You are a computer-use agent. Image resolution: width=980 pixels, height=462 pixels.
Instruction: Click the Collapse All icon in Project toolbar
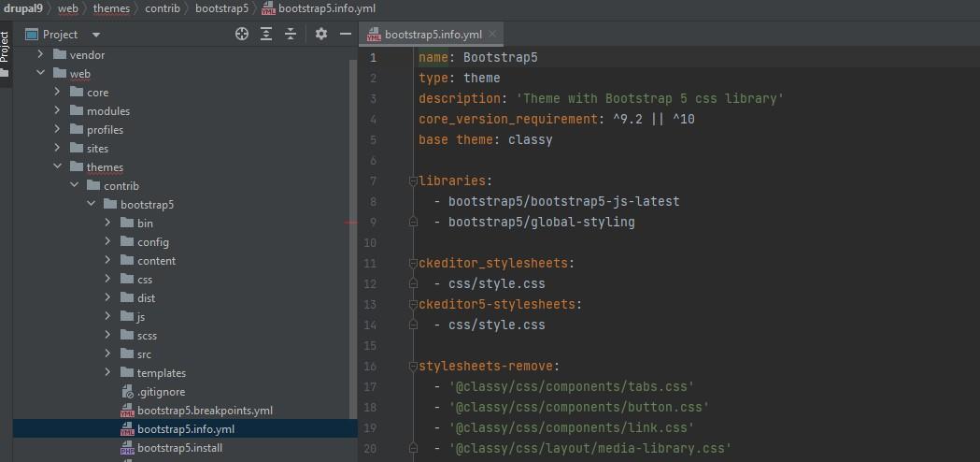(290, 34)
